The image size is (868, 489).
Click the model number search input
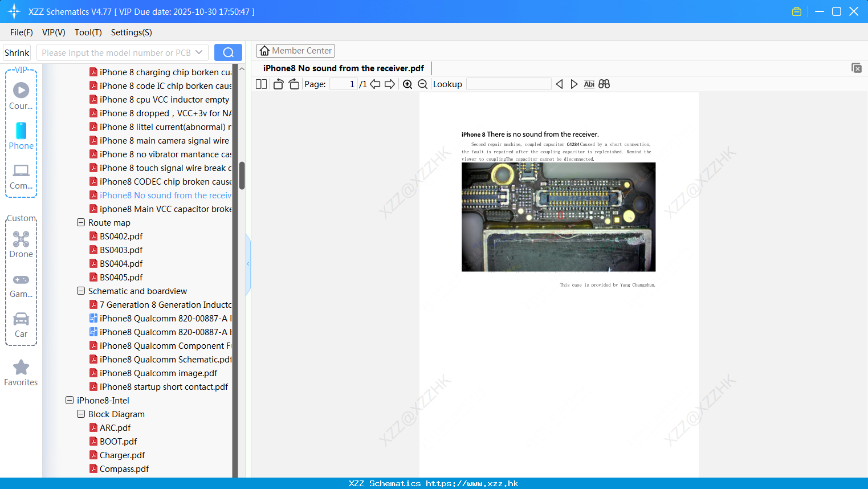(116, 52)
